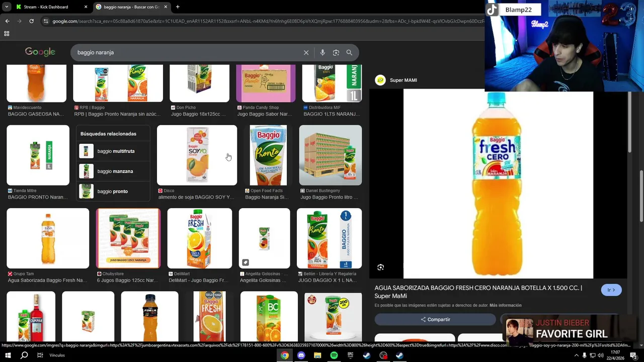Select related search baggio manzana

tap(113, 171)
